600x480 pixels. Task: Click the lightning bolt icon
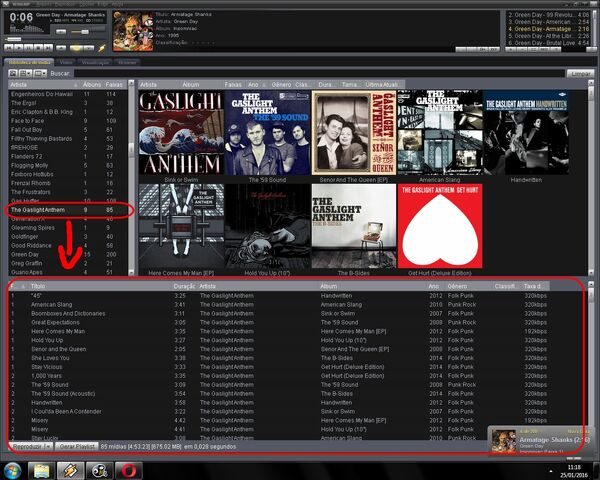102,48
